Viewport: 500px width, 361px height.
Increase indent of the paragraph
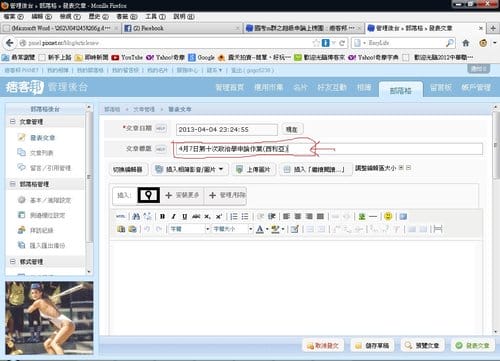(272, 216)
